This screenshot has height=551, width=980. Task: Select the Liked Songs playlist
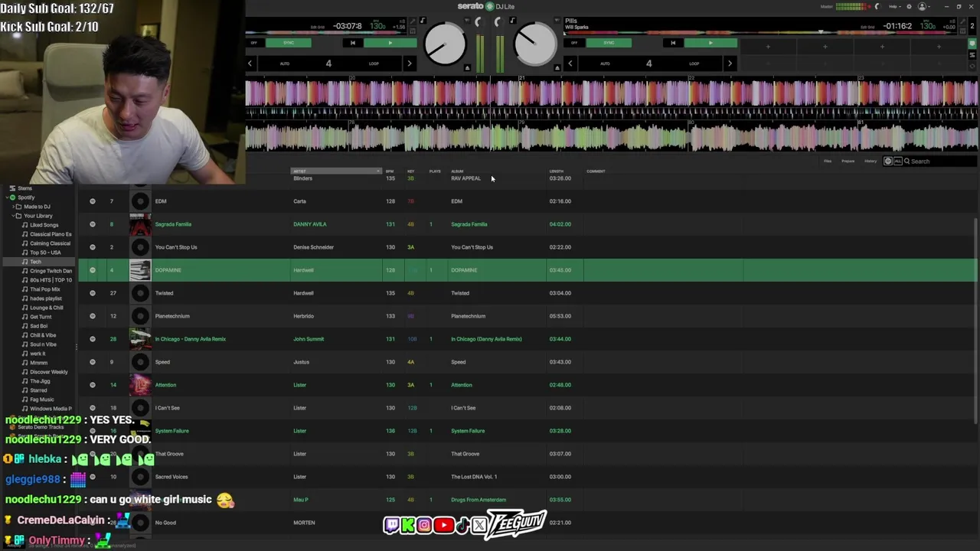[x=44, y=225]
